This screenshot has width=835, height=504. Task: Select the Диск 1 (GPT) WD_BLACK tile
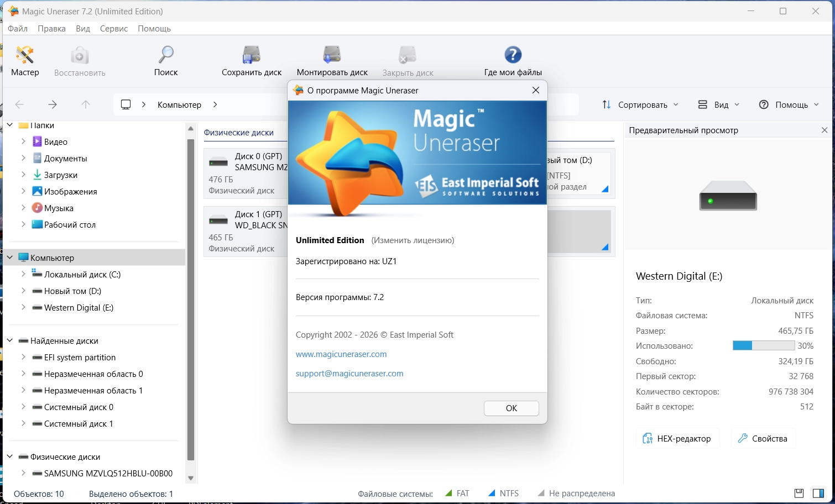click(246, 231)
